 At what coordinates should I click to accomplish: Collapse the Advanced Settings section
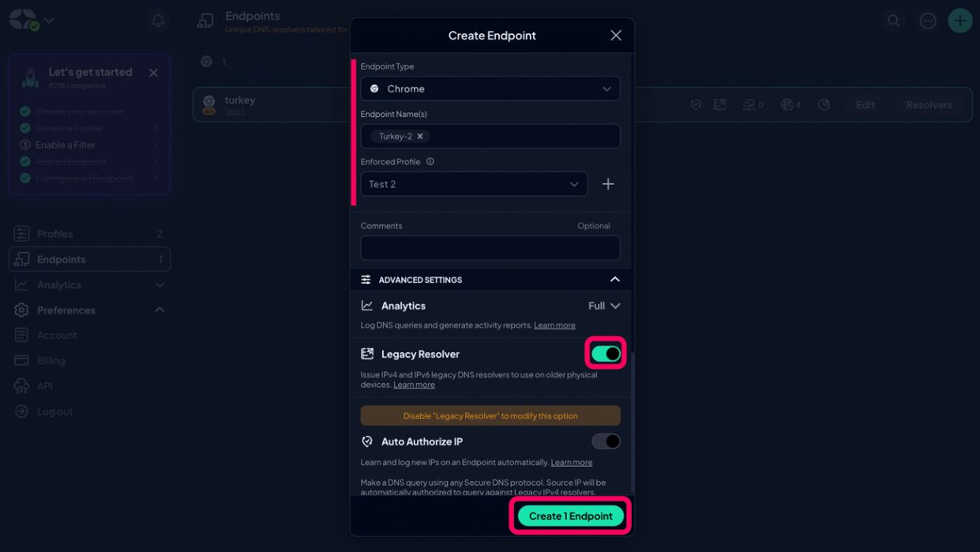point(614,280)
